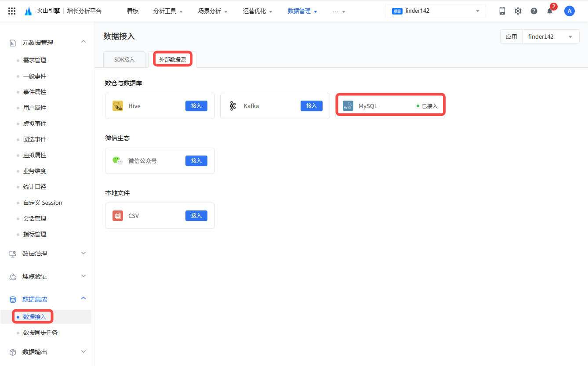The image size is (588, 366).
Task: Click 接入 button for CSV
Action: (196, 216)
